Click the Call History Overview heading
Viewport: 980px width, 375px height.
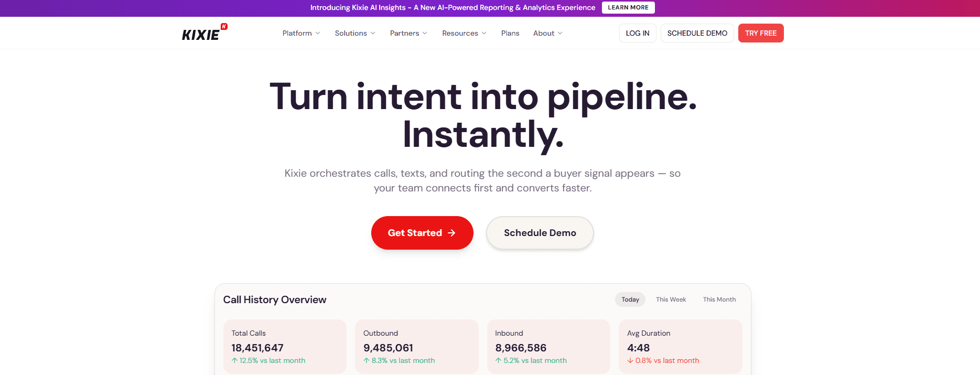click(275, 299)
